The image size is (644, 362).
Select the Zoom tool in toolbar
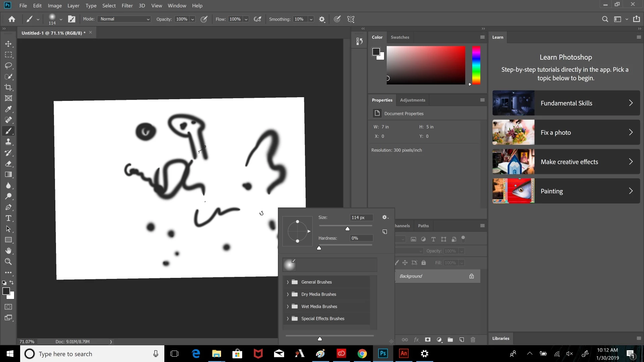(x=8, y=262)
